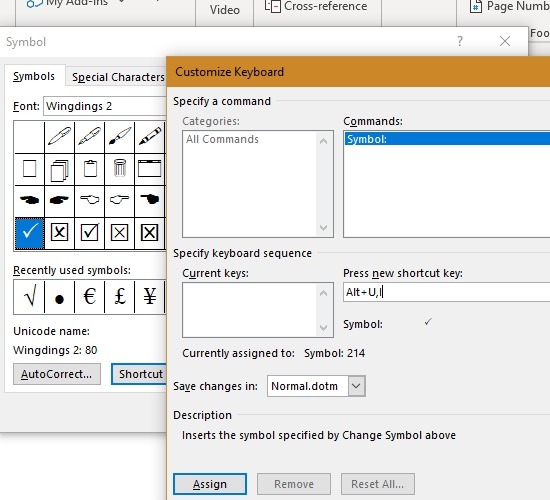
Task: Choose Euro sign in recently used symbols
Action: click(89, 297)
